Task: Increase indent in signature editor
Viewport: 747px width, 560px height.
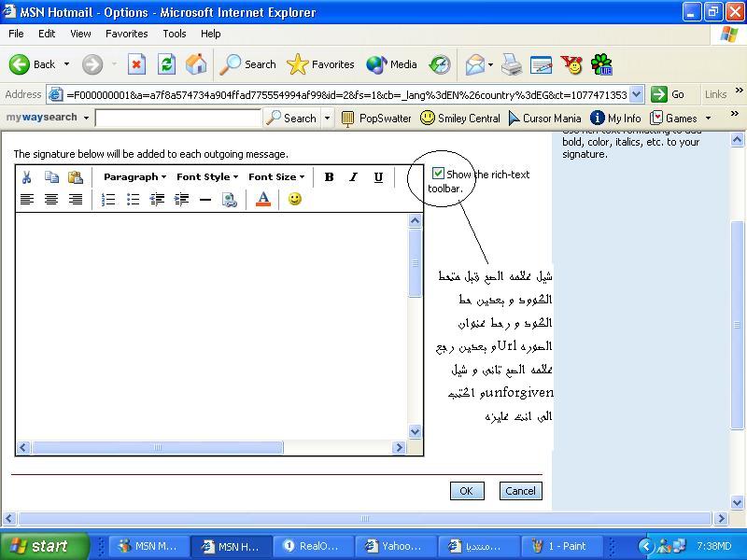Action: 181,199
